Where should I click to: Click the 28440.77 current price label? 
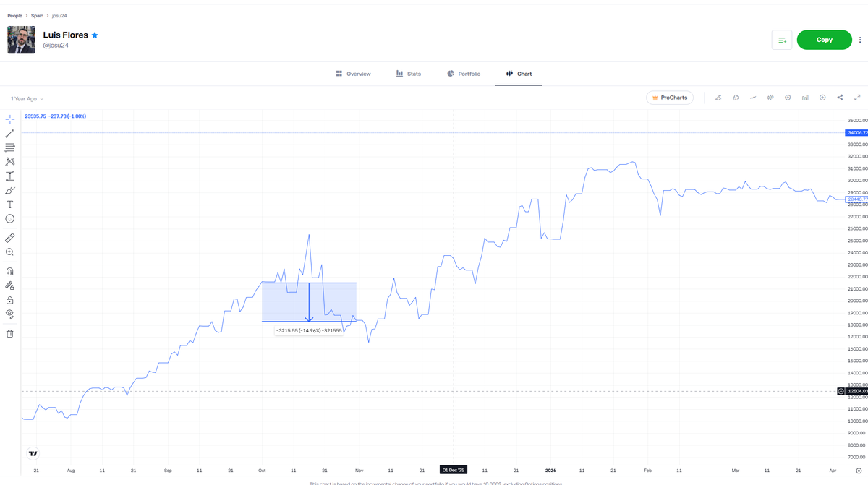point(856,199)
